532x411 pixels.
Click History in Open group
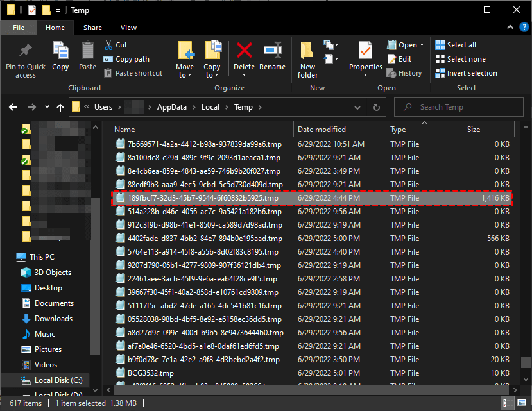404,73
